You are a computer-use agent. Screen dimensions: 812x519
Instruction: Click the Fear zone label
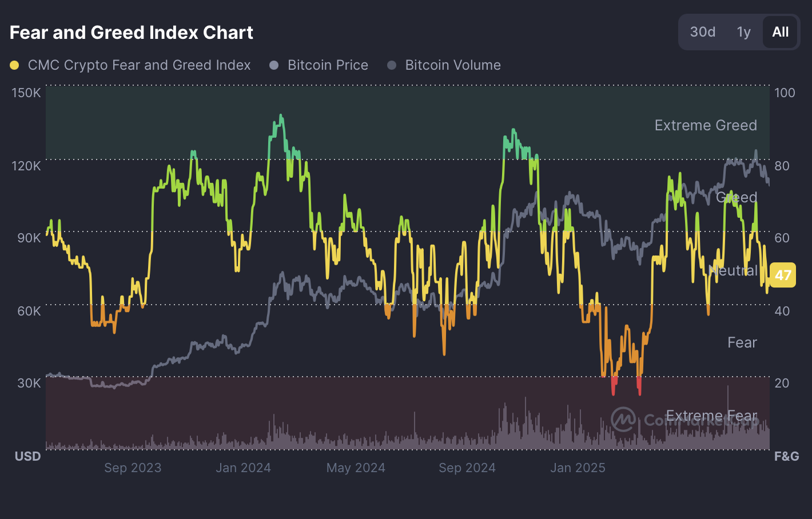(742, 342)
